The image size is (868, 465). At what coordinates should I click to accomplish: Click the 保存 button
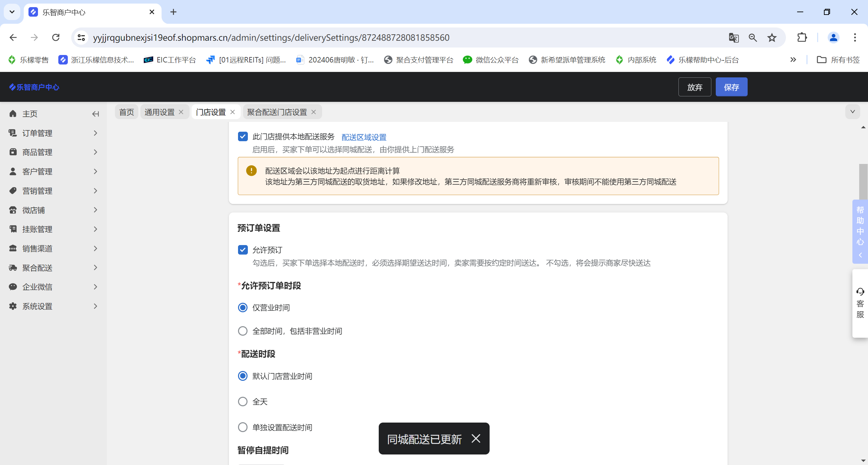(x=731, y=87)
